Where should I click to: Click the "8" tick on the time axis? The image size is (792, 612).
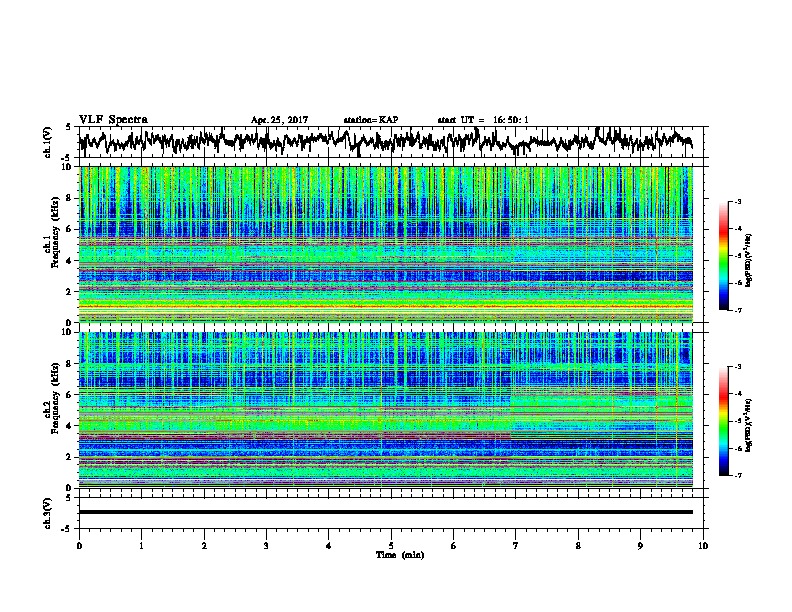click(x=578, y=546)
